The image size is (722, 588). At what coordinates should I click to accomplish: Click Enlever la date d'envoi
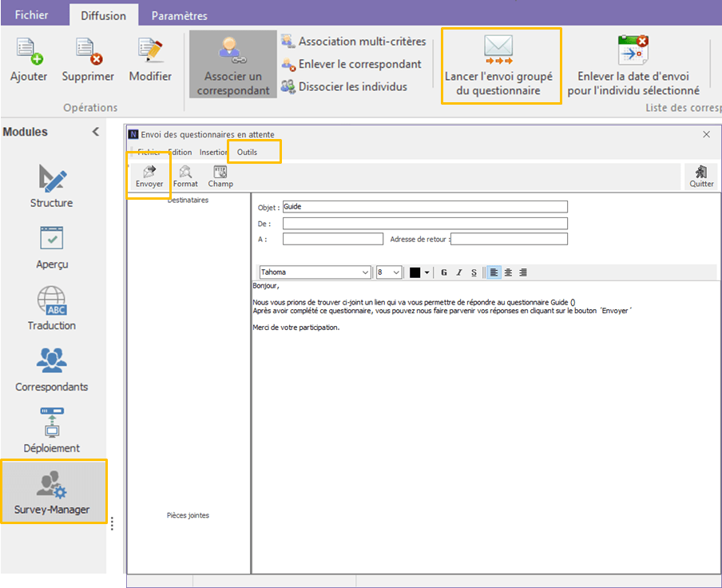pyautogui.click(x=633, y=66)
